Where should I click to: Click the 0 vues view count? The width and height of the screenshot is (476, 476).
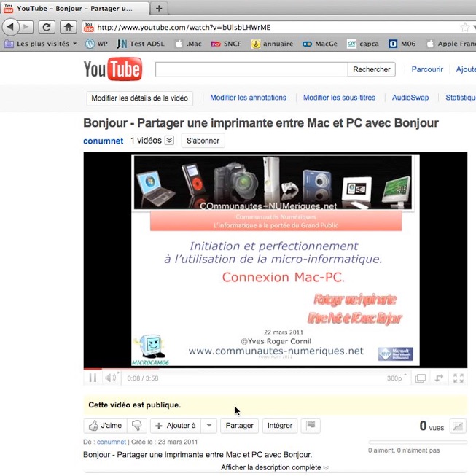click(432, 426)
